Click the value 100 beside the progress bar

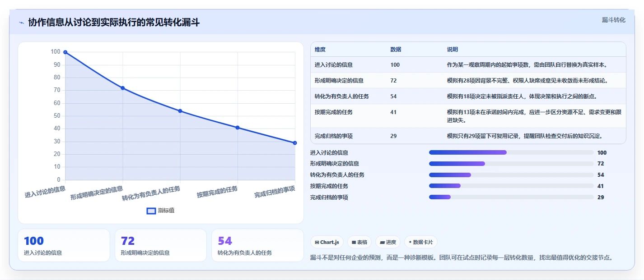pyautogui.click(x=602, y=153)
